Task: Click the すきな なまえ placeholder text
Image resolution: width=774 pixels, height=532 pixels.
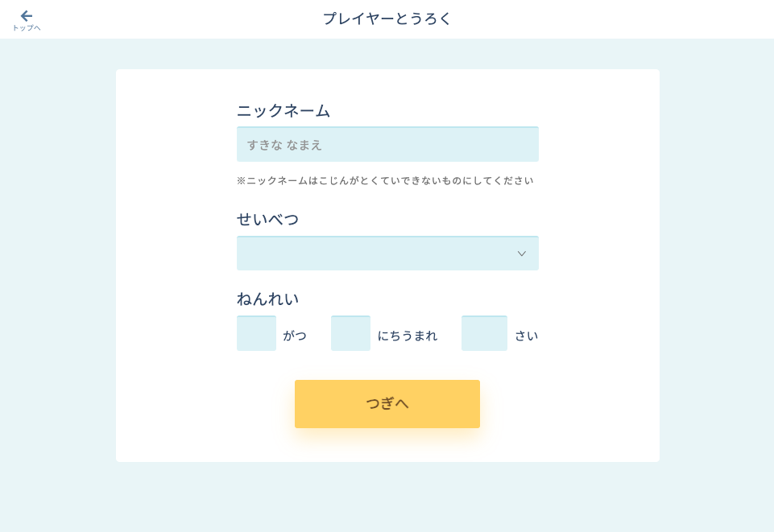Action: pyautogui.click(x=284, y=145)
